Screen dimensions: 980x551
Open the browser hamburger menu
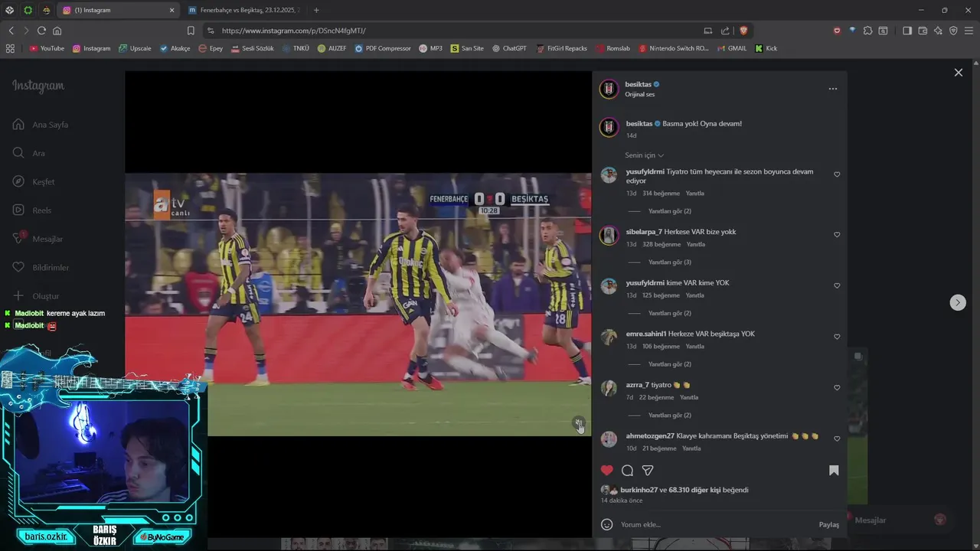[969, 31]
